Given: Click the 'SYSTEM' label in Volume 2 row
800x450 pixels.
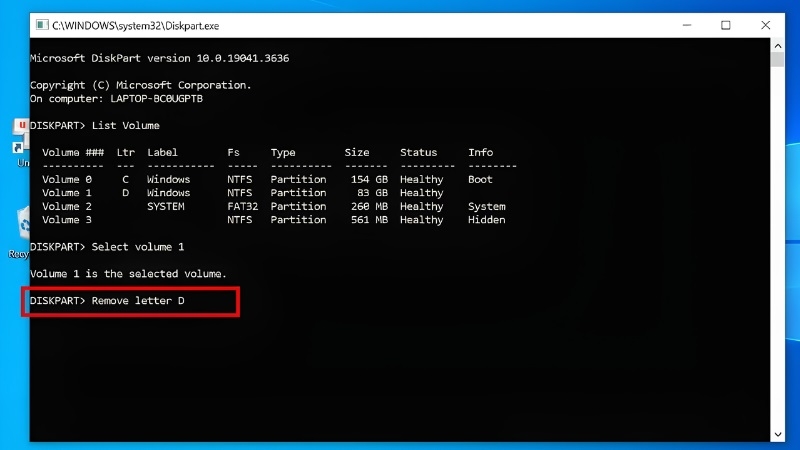Looking at the screenshot, I should point(166,207).
